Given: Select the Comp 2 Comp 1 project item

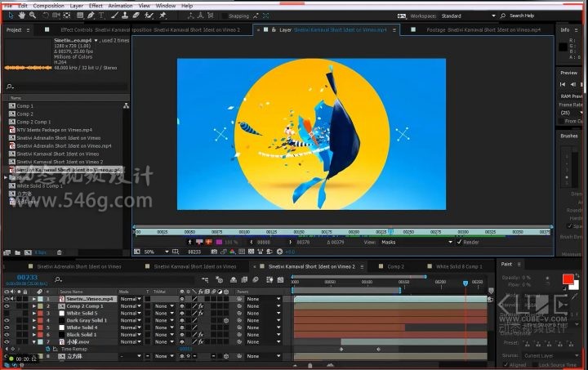Looking at the screenshot, I should [33, 122].
